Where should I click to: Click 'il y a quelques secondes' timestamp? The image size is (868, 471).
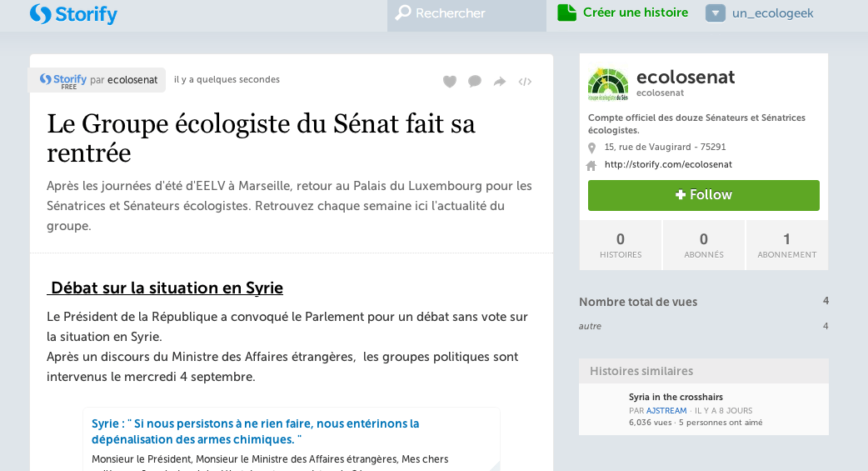pyautogui.click(x=227, y=79)
